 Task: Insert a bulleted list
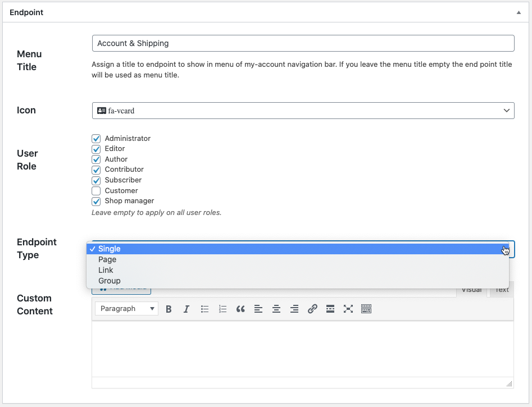[204, 308]
